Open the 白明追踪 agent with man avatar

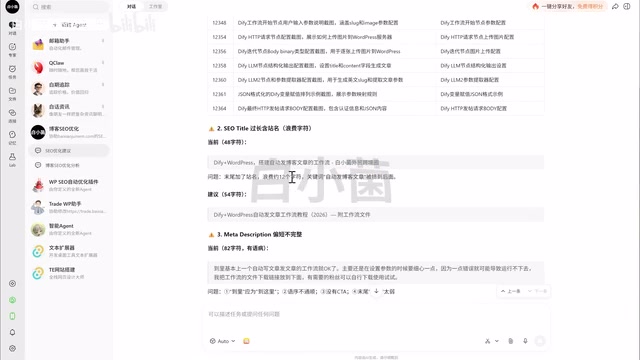click(x=69, y=88)
